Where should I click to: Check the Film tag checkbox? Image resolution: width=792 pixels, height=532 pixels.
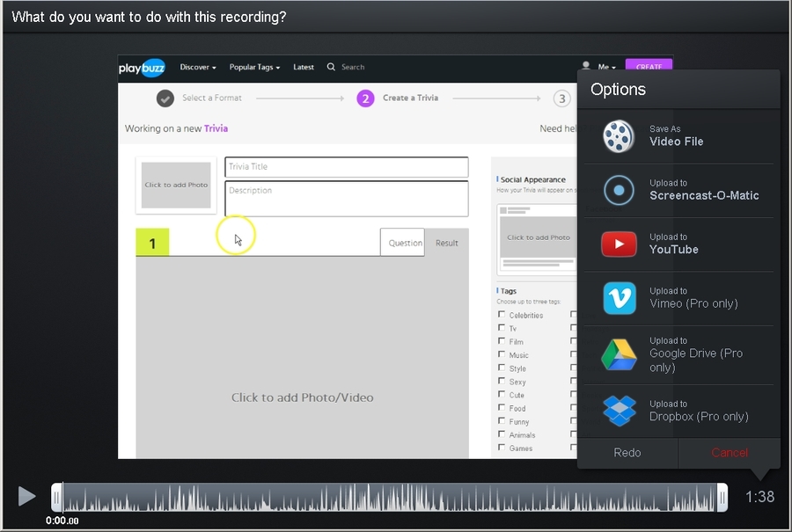click(x=502, y=340)
